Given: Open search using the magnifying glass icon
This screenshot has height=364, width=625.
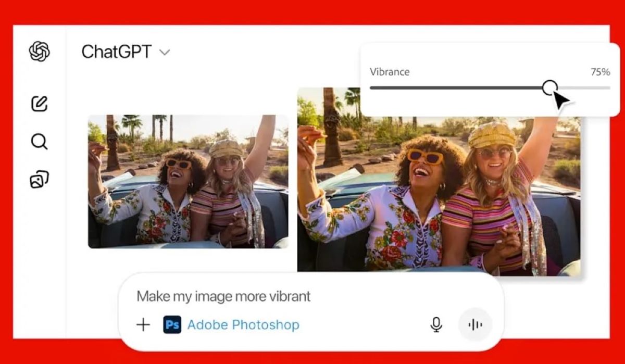Looking at the screenshot, I should tap(40, 141).
